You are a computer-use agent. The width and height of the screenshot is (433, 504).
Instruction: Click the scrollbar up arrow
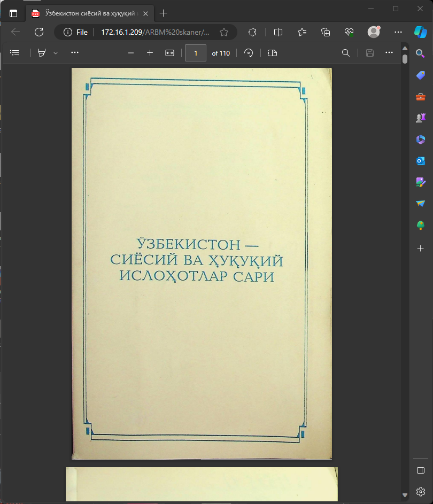tap(405, 48)
